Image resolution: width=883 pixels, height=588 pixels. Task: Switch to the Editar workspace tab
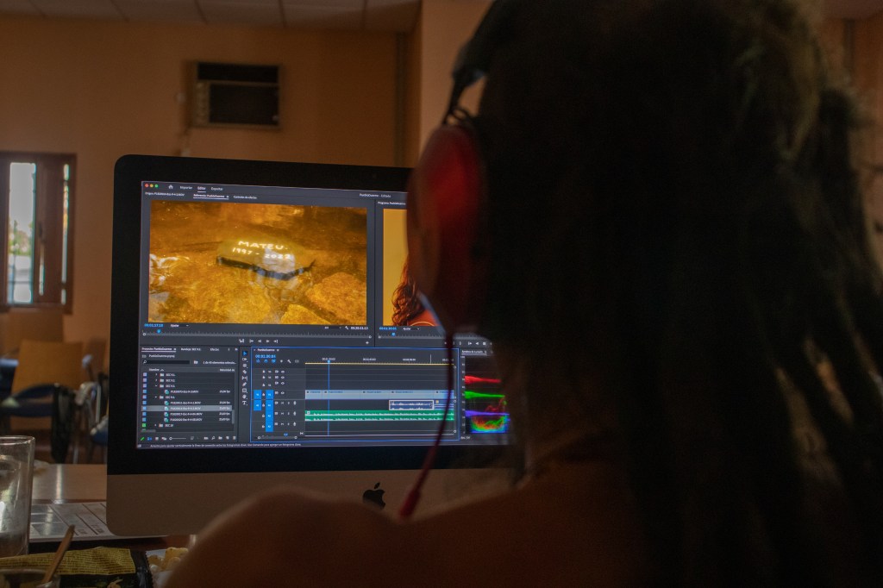[x=202, y=187]
